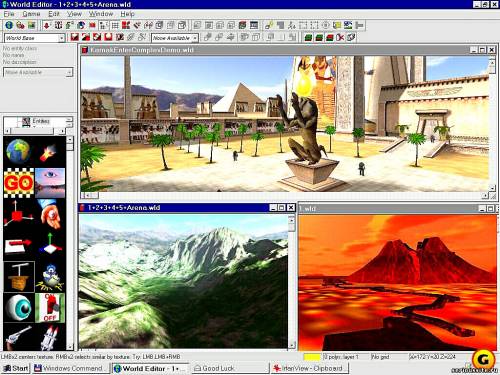Click the entity browser vertical scrollbar
Viewport: 500px width, 375px height.
70,243
